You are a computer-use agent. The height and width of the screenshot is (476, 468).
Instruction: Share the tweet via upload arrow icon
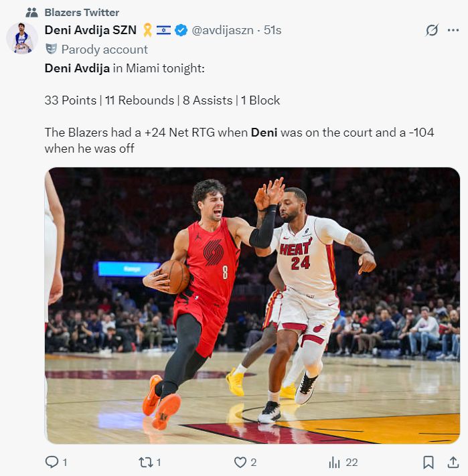[453, 463]
